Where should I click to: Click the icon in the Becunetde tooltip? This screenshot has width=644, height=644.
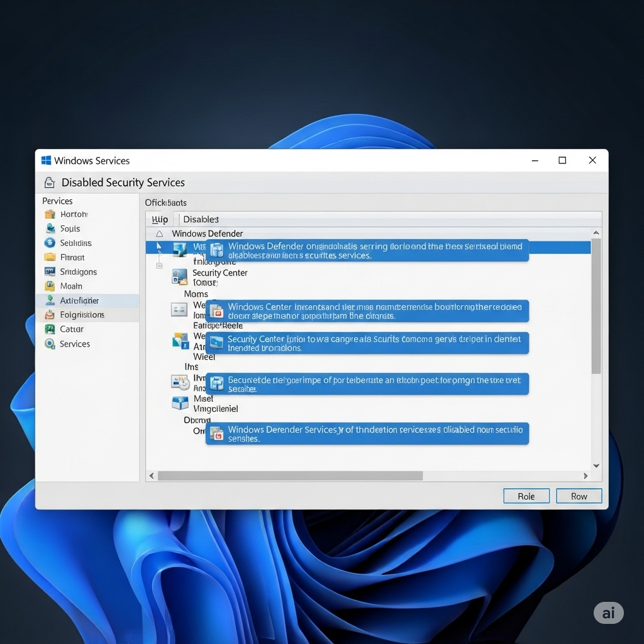[x=216, y=384]
